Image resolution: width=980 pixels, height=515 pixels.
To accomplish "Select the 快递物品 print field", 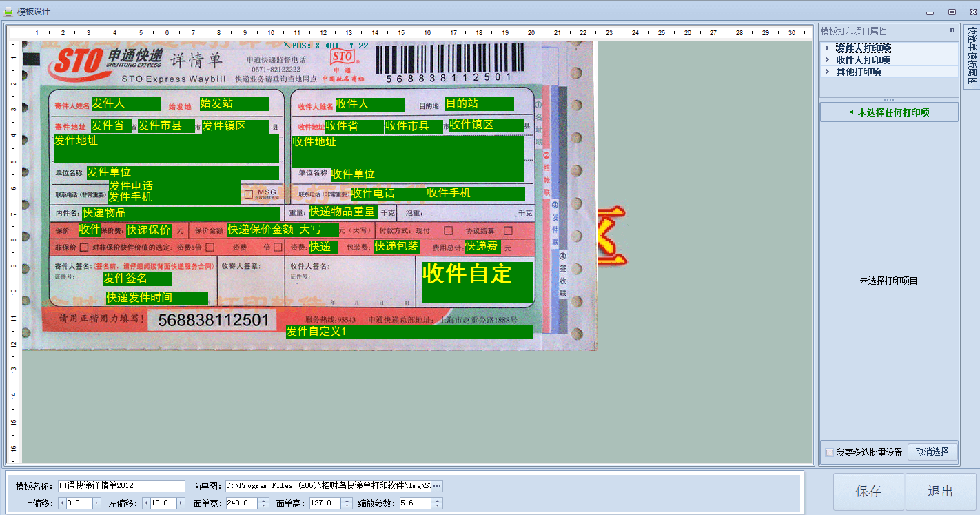I will [181, 213].
